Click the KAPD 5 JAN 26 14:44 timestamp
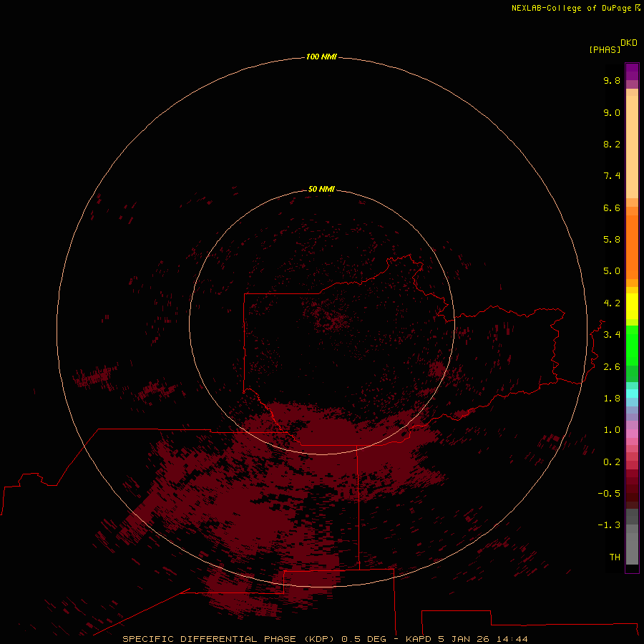This screenshot has height=644, width=644. coord(467,639)
